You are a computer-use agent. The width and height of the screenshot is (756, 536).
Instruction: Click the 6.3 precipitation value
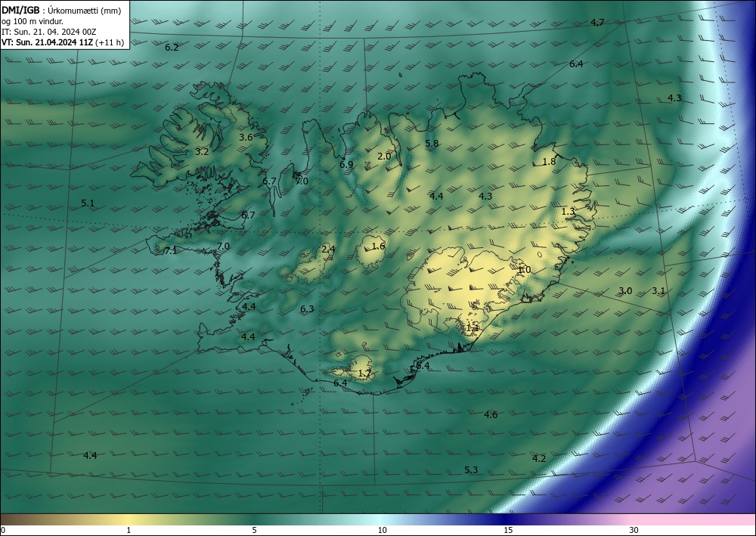[x=307, y=309]
